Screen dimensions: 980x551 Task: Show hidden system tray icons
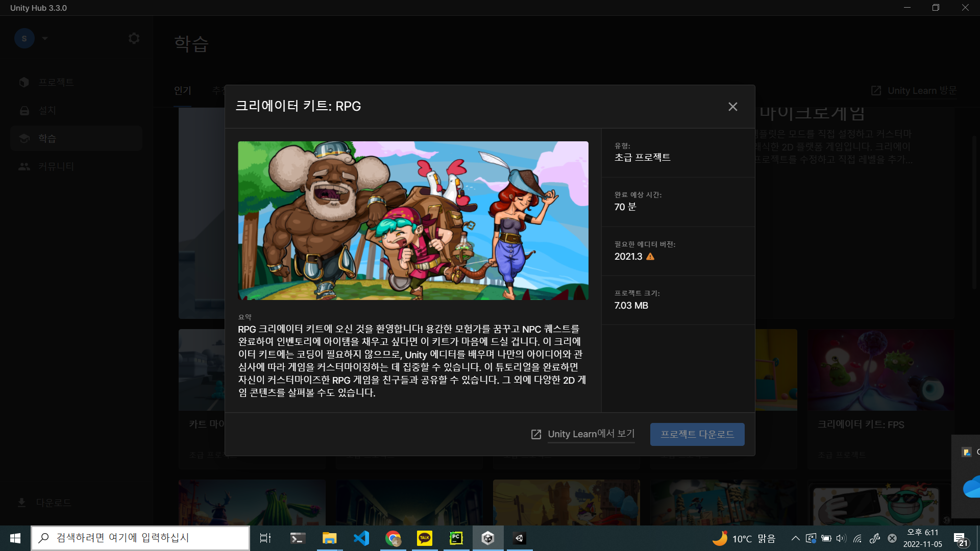(x=795, y=538)
